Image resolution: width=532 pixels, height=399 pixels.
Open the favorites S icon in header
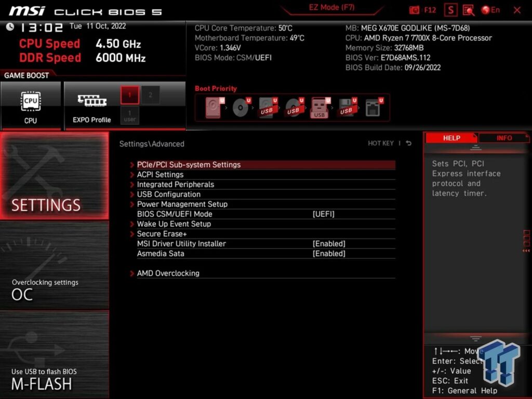[x=450, y=10]
